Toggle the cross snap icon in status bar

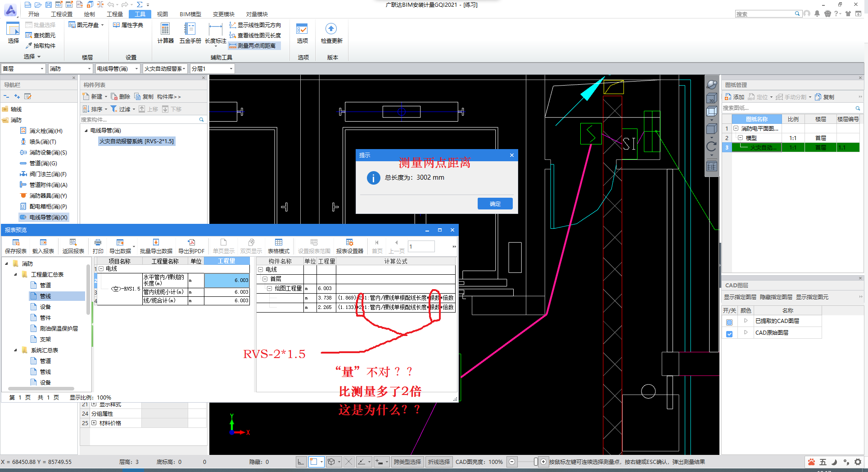348,462
